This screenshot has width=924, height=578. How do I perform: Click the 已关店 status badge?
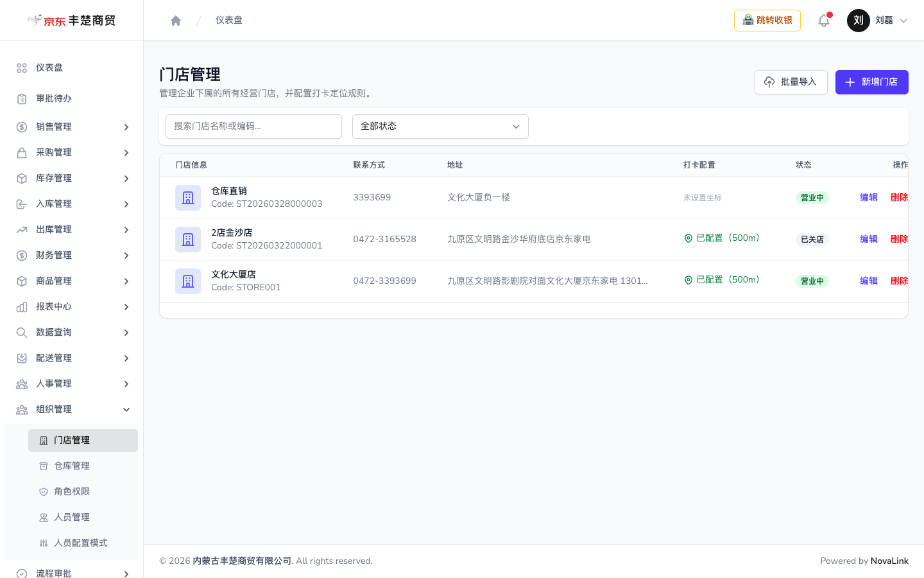[x=812, y=240]
